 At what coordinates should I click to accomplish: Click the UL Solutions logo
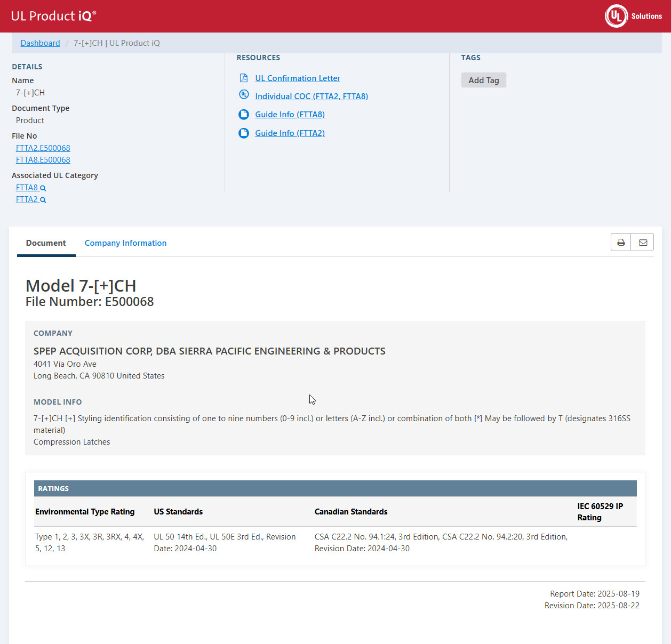tap(633, 16)
